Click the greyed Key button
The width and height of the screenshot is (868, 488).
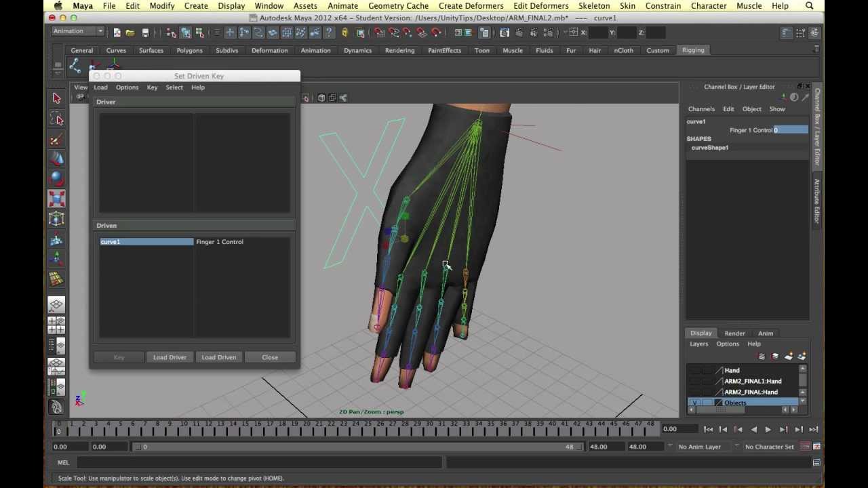(119, 357)
